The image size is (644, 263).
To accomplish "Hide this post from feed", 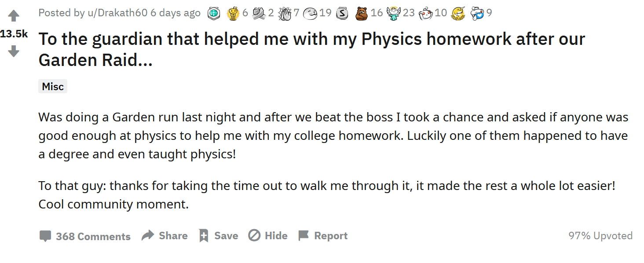I will (268, 236).
